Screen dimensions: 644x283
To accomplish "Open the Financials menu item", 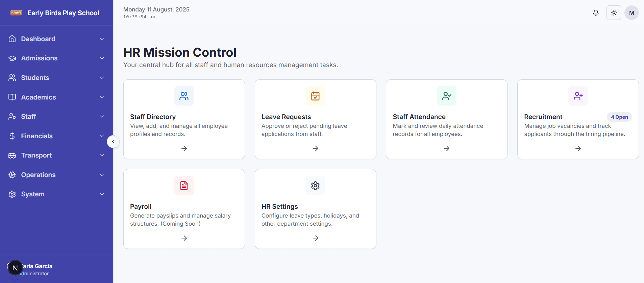I will 56,136.
